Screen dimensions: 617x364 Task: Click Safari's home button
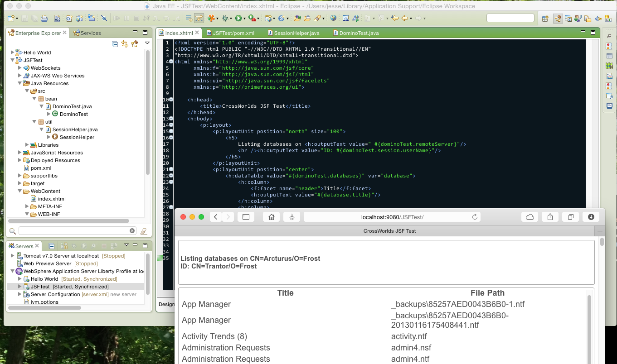pyautogui.click(x=271, y=217)
